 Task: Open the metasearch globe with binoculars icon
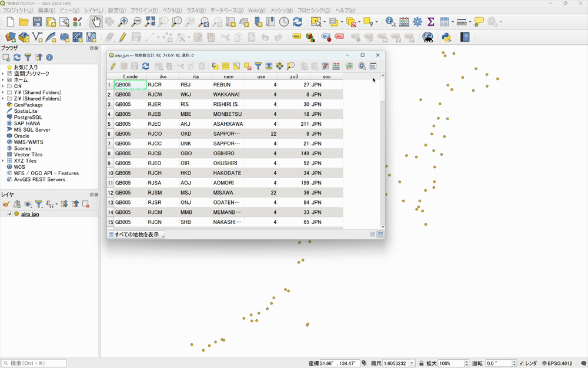pyautogui.click(x=427, y=37)
